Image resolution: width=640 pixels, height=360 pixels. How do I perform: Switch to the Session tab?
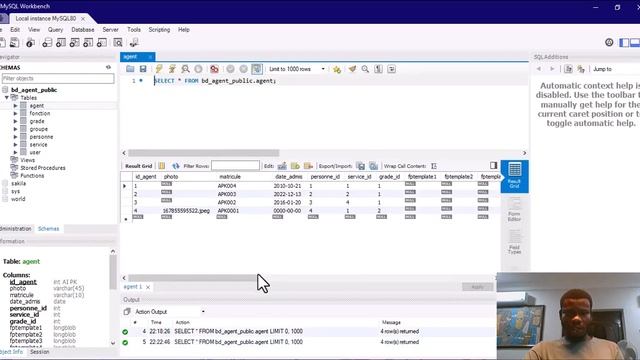tap(40, 352)
